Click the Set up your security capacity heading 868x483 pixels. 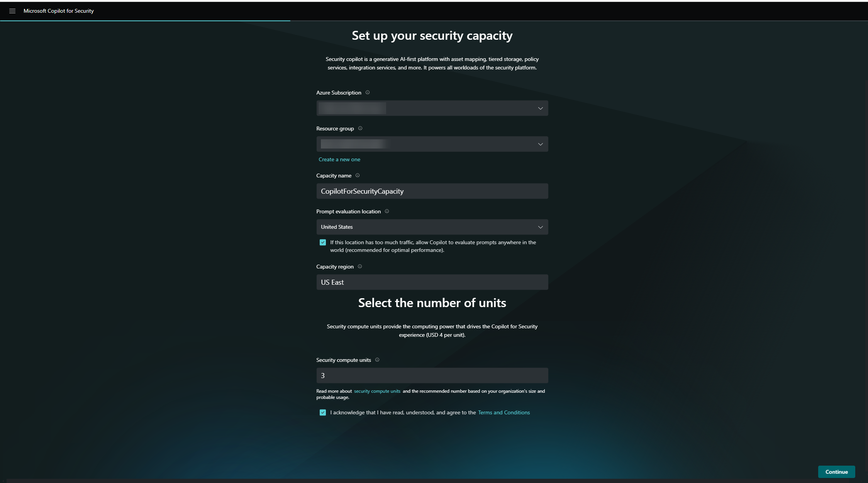[432, 35]
